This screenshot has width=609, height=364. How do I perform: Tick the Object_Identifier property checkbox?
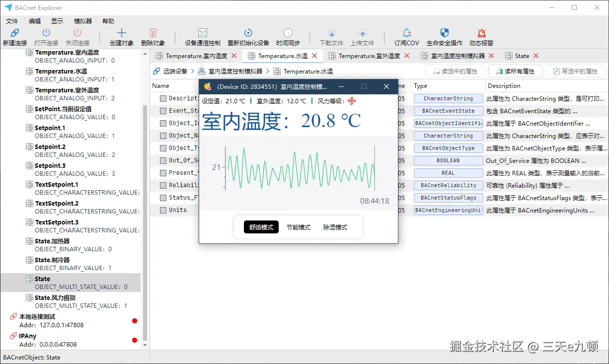163,123
